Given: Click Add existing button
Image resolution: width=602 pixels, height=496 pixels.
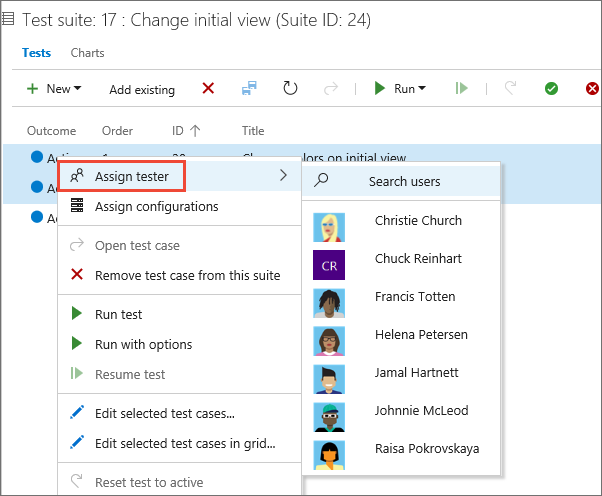Looking at the screenshot, I should [142, 90].
